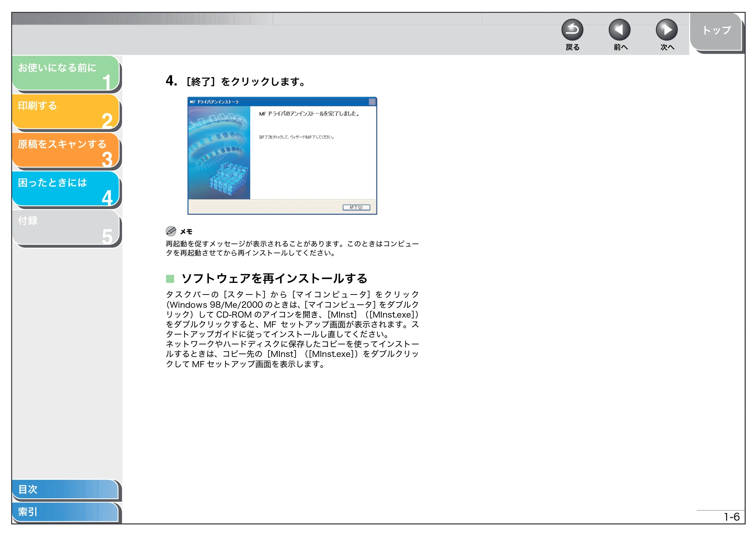
Task: Open chapter 2 印刷する tab
Action: point(66,112)
